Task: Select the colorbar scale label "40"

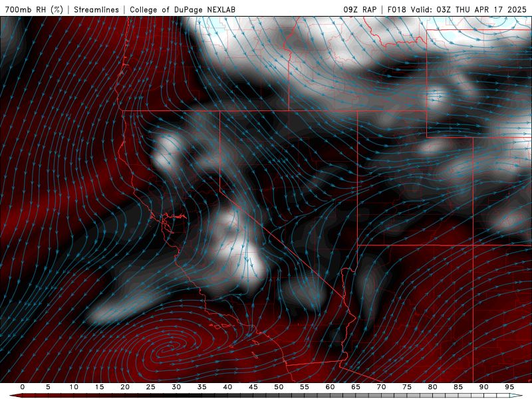Action: (x=227, y=387)
